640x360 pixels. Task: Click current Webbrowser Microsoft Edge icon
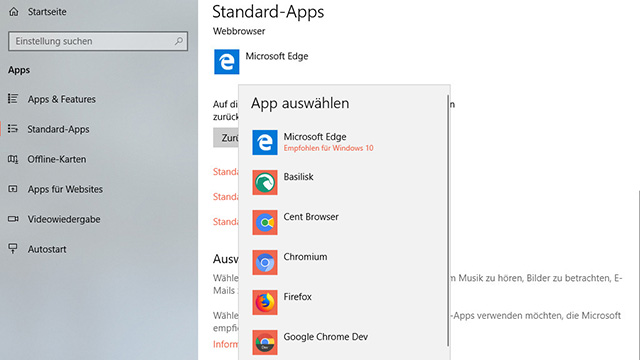[227, 62]
